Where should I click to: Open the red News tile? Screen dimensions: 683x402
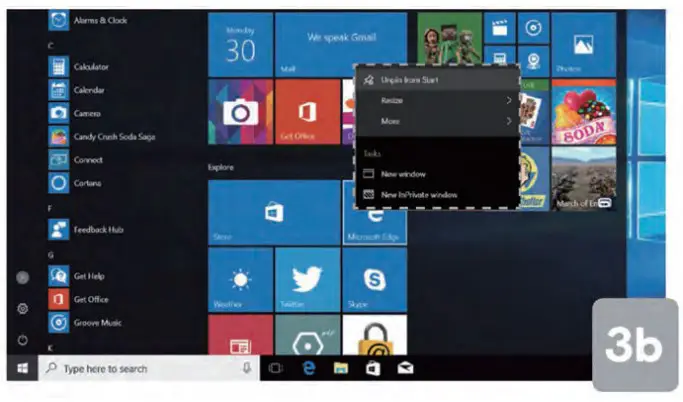click(x=241, y=334)
